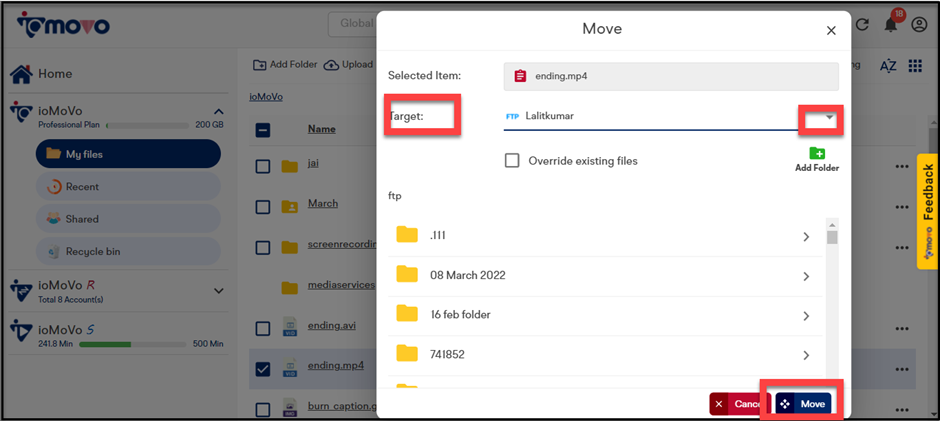This screenshot has width=940, height=421.
Task: Open the March folder link
Action: point(323,203)
